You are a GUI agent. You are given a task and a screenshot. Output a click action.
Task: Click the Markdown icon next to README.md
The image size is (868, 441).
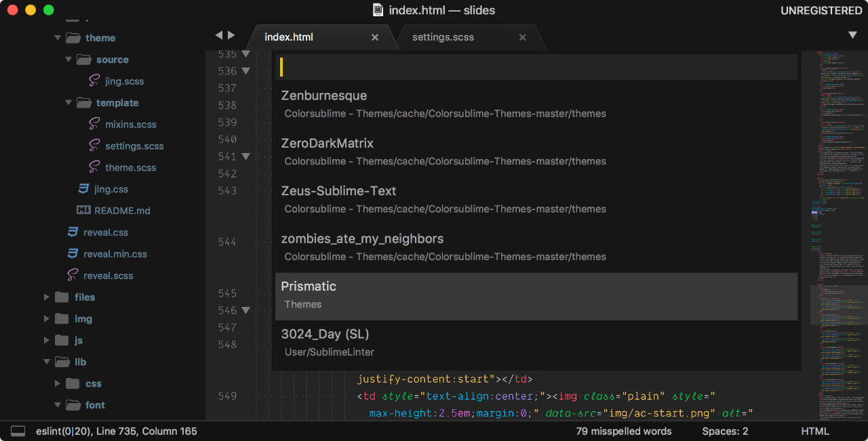pyautogui.click(x=82, y=210)
